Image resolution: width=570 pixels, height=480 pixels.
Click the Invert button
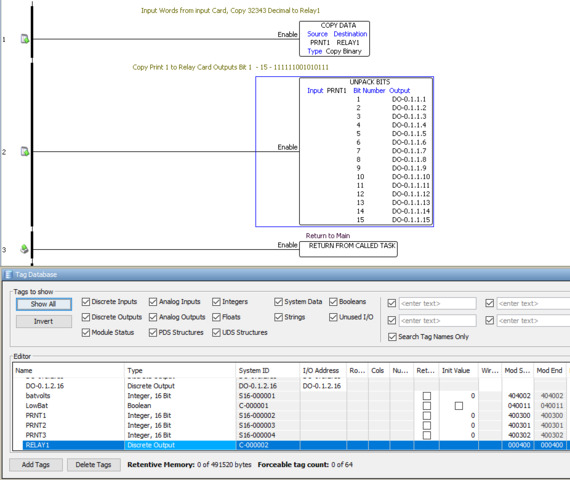click(44, 321)
